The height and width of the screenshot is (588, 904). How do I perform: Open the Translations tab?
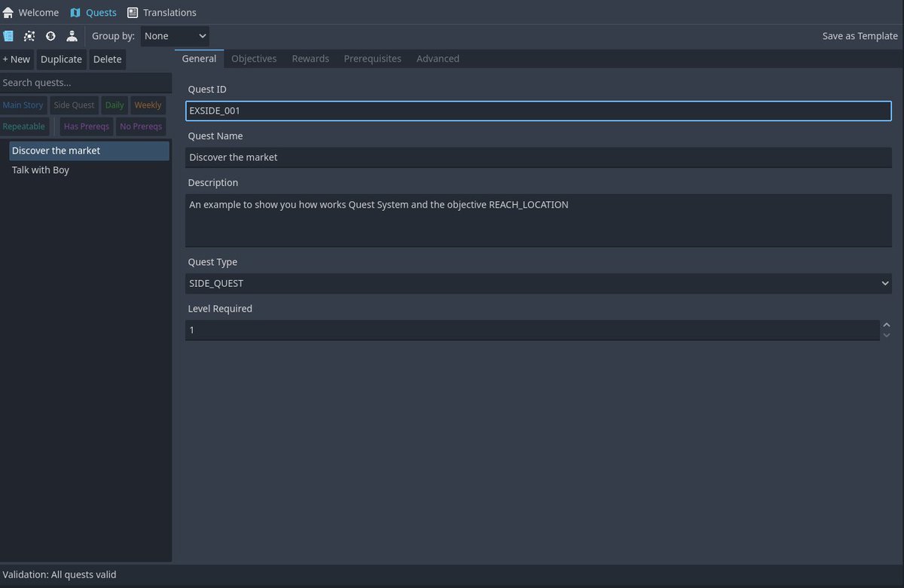[x=162, y=13]
